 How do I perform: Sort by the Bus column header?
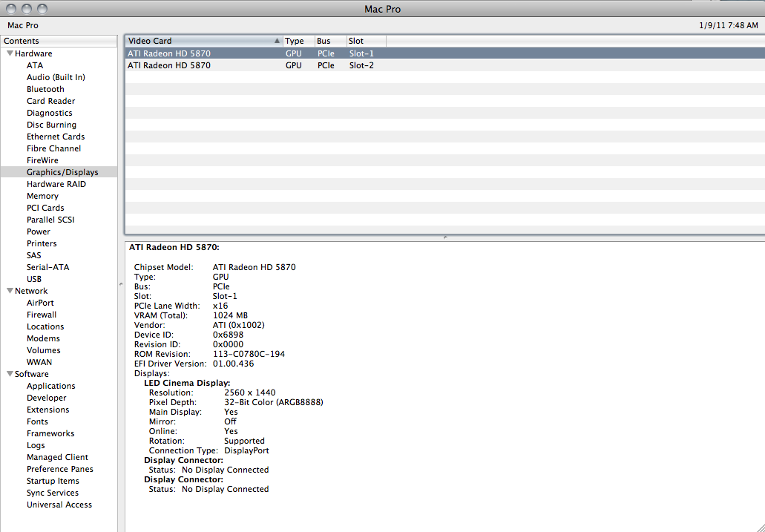click(331, 41)
